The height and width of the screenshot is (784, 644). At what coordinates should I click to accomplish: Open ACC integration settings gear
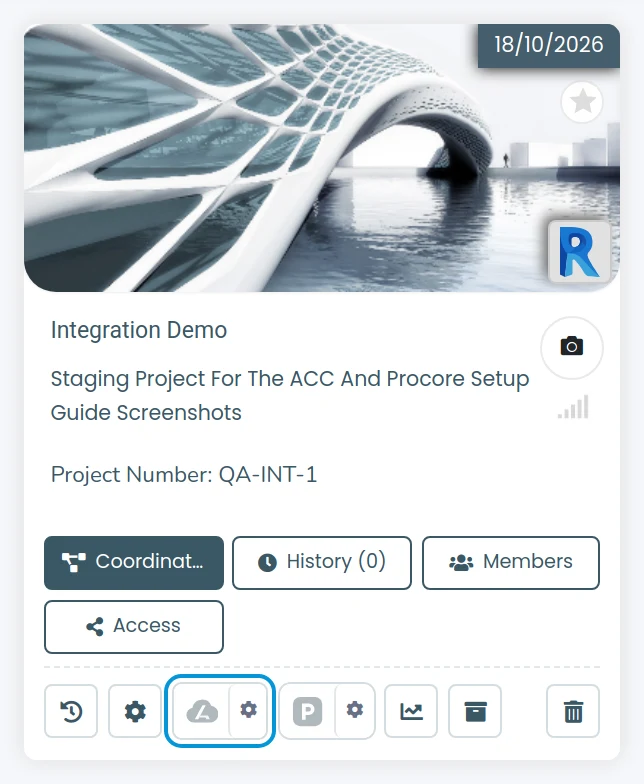tap(248, 710)
